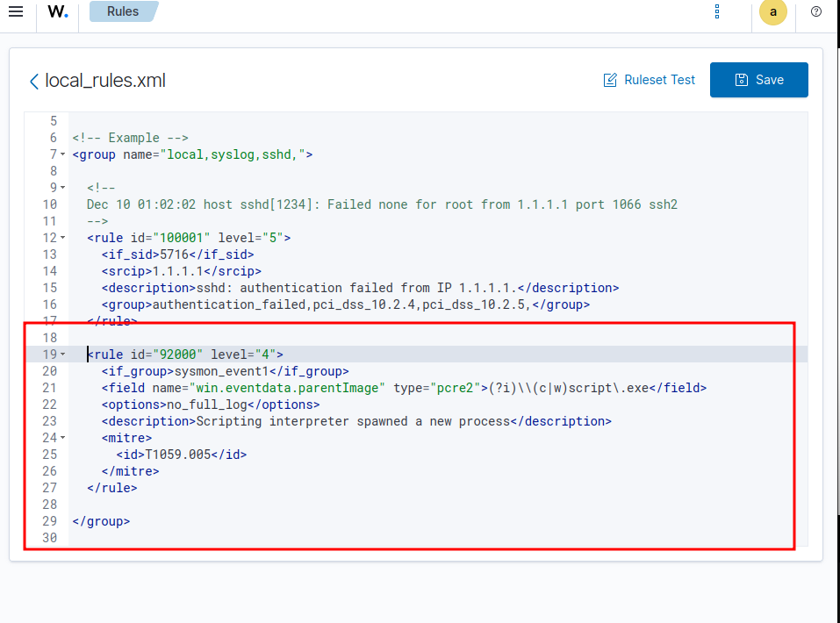
Task: Click the local_rules.xml file title
Action: click(x=105, y=82)
